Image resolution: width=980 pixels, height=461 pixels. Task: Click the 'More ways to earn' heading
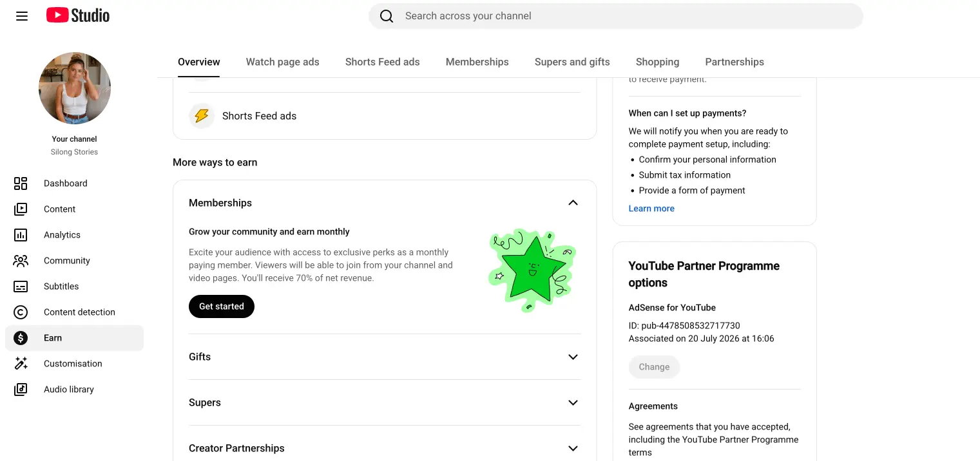[x=215, y=162]
